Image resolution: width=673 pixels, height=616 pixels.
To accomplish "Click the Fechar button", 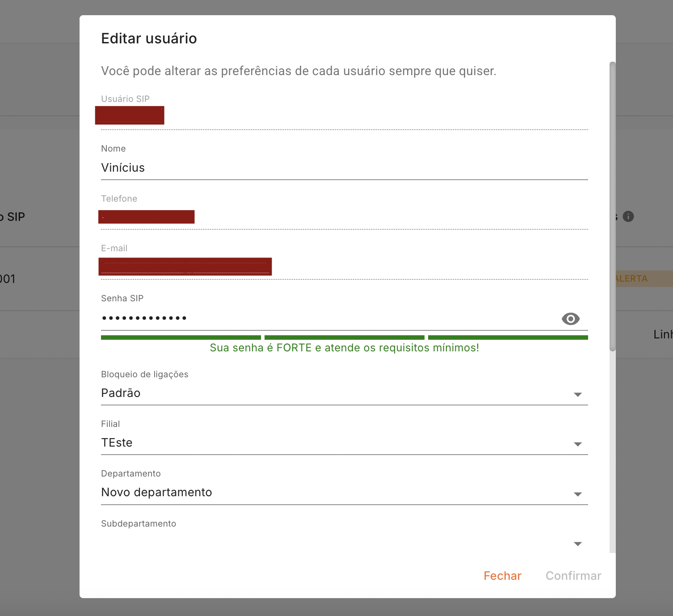I will 502,576.
